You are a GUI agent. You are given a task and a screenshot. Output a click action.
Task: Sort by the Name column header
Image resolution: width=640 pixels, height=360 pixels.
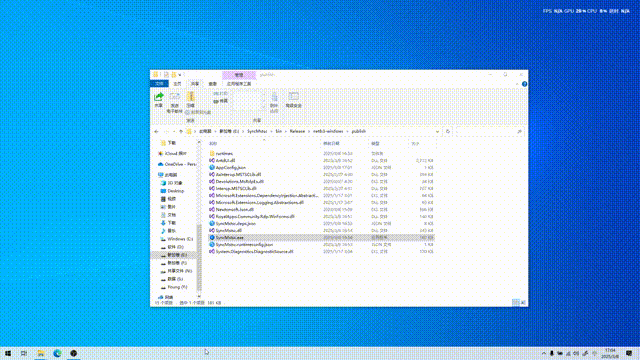[x=264, y=144]
